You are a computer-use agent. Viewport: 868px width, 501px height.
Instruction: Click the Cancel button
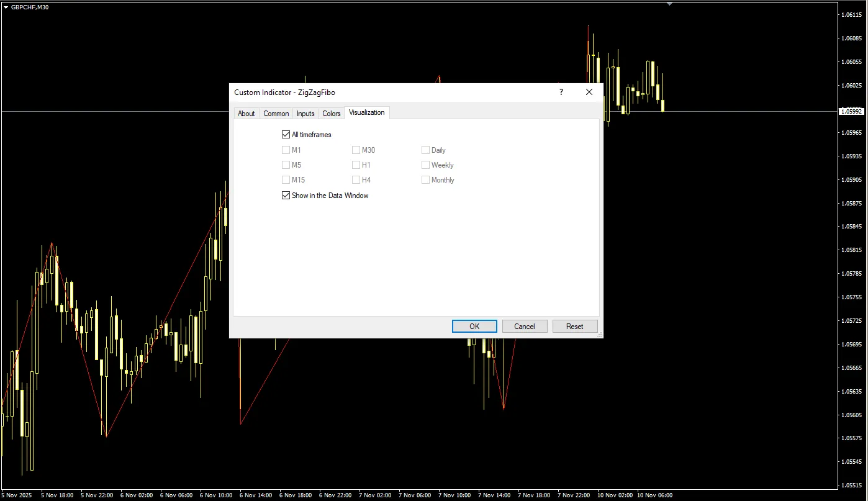coord(524,327)
